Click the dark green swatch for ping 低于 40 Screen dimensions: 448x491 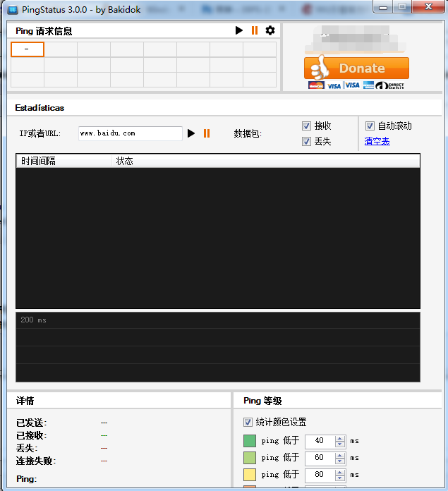point(250,441)
